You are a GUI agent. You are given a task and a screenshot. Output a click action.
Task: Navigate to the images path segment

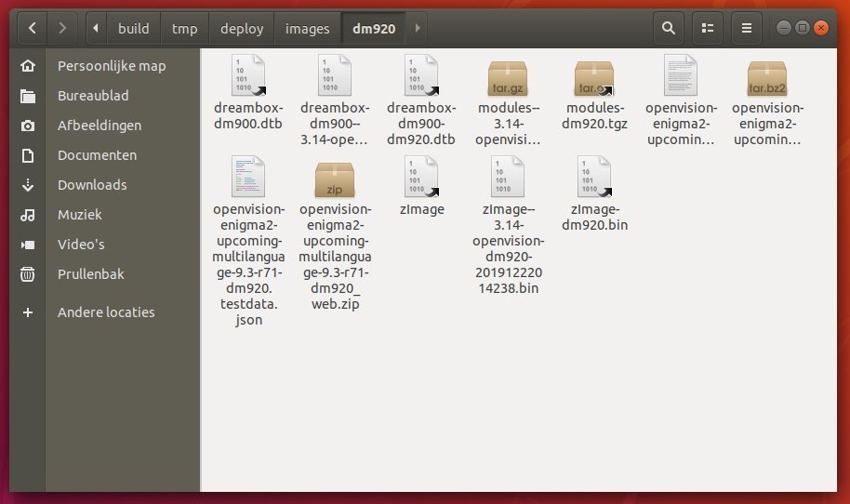point(307,29)
